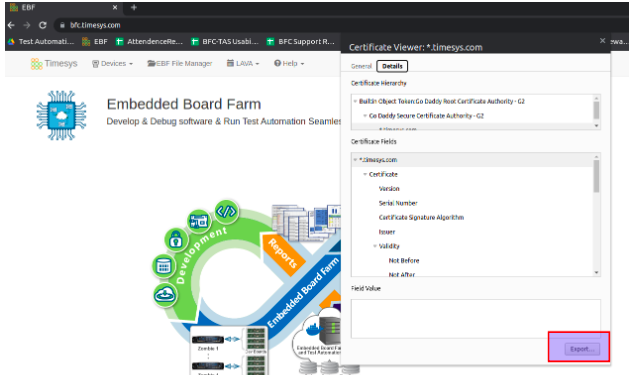Select the Issuer field
This screenshot has height=377, width=634.
(387, 232)
